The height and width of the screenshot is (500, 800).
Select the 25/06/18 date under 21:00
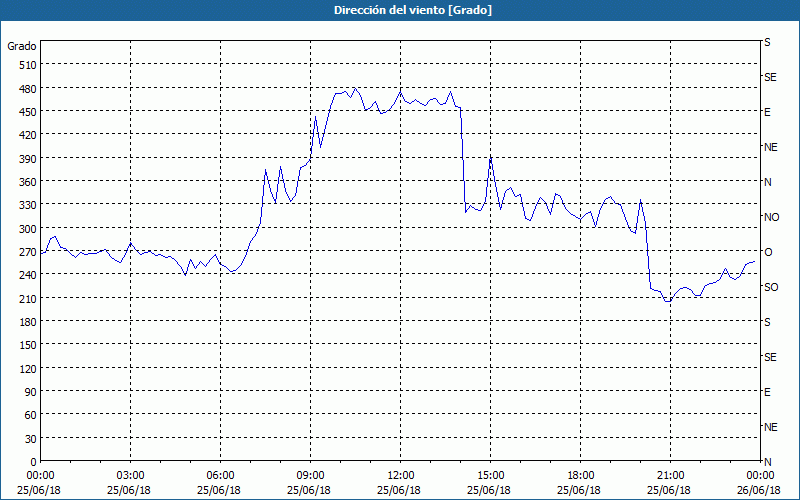click(669, 490)
